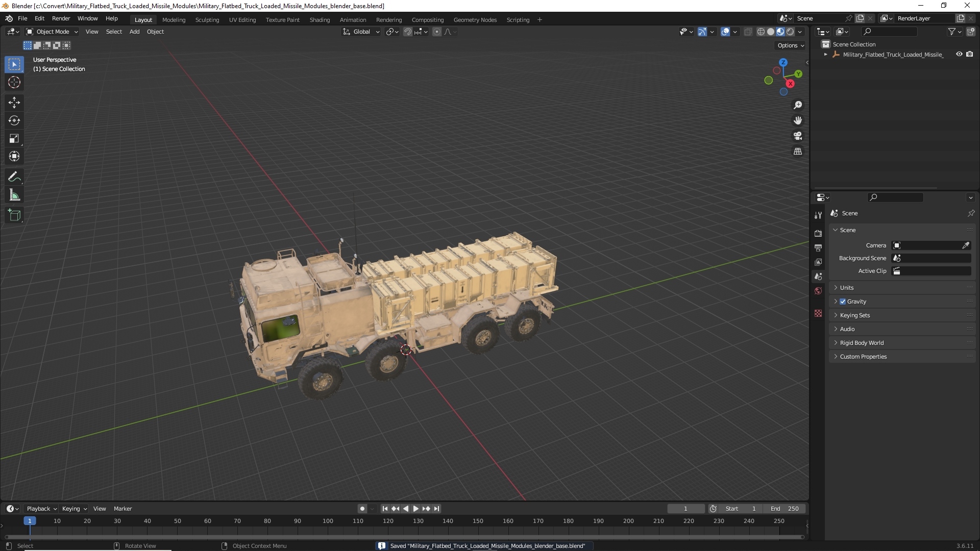This screenshot has height=551, width=980.
Task: Switch perspective/orthographic grid icon
Action: 797,152
